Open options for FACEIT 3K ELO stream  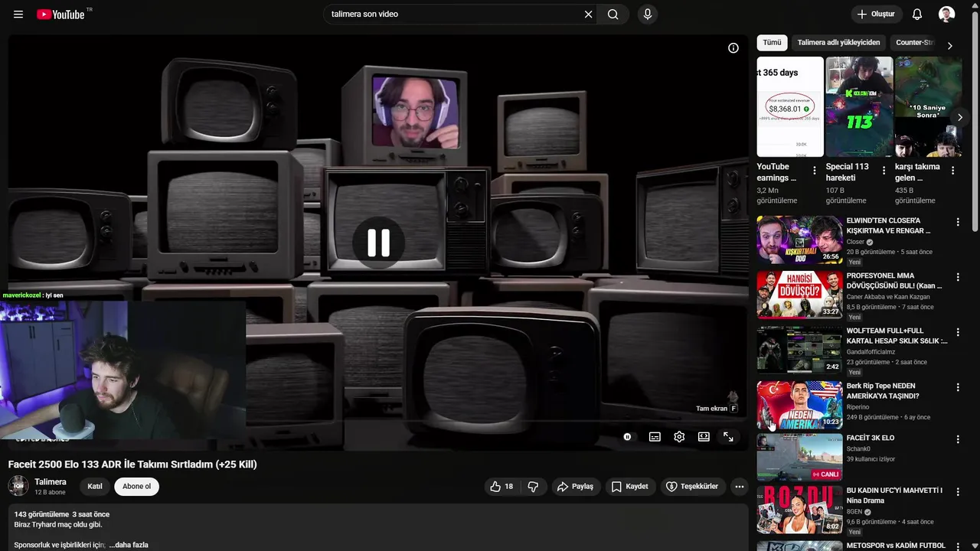point(957,440)
